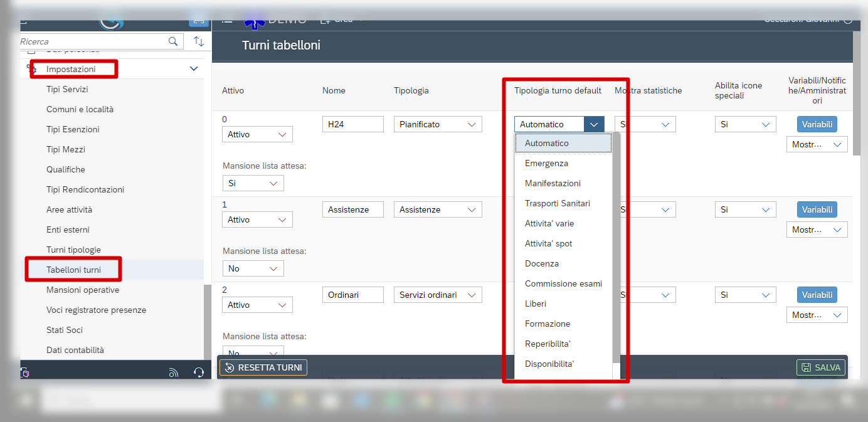Viewport: 868px width, 422px height.
Task: Click the green SALVA button
Action: (821, 367)
